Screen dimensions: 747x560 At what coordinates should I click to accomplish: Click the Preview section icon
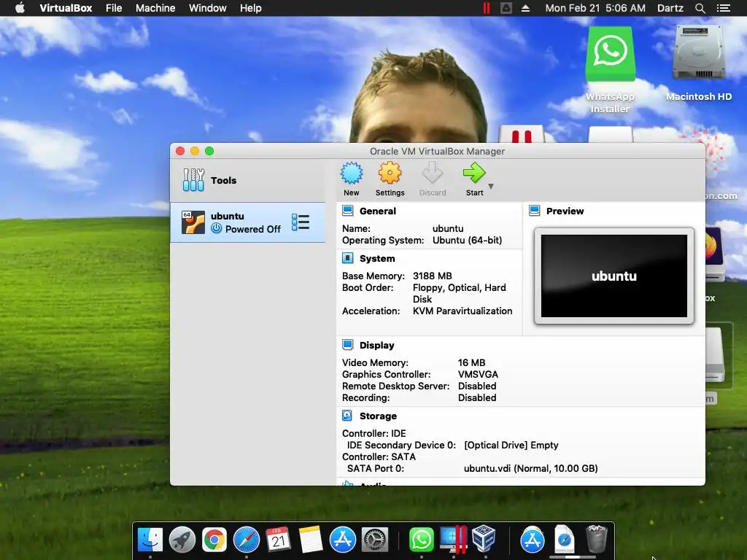click(x=535, y=211)
